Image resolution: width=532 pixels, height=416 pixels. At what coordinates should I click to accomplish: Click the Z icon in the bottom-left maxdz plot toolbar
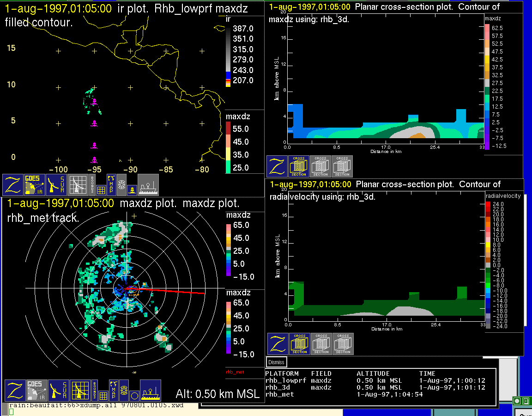[14, 391]
